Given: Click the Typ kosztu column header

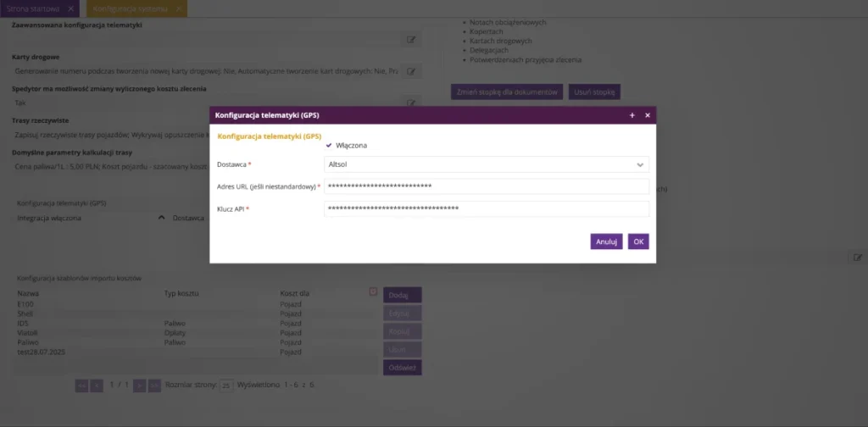Looking at the screenshot, I should click(x=181, y=293).
